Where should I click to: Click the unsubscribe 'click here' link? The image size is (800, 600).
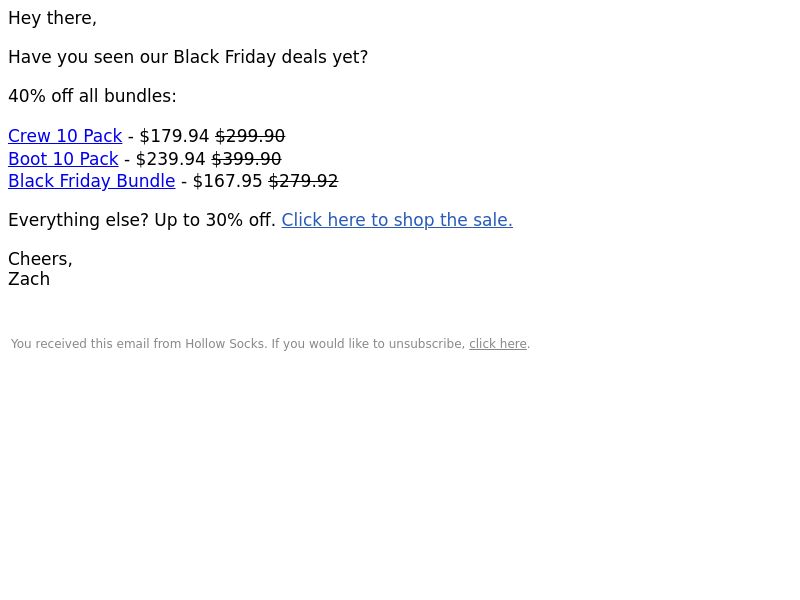[498, 344]
